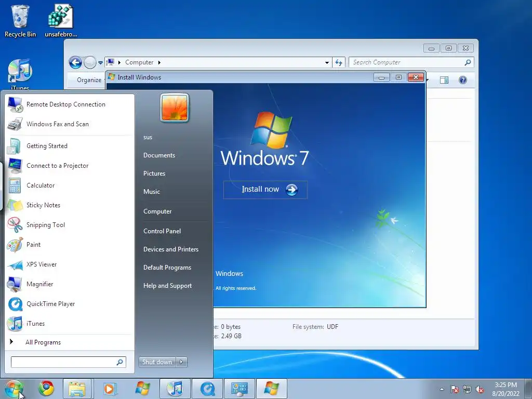This screenshot has height=399, width=532.
Task: Click the Shut down button
Action: coord(157,362)
